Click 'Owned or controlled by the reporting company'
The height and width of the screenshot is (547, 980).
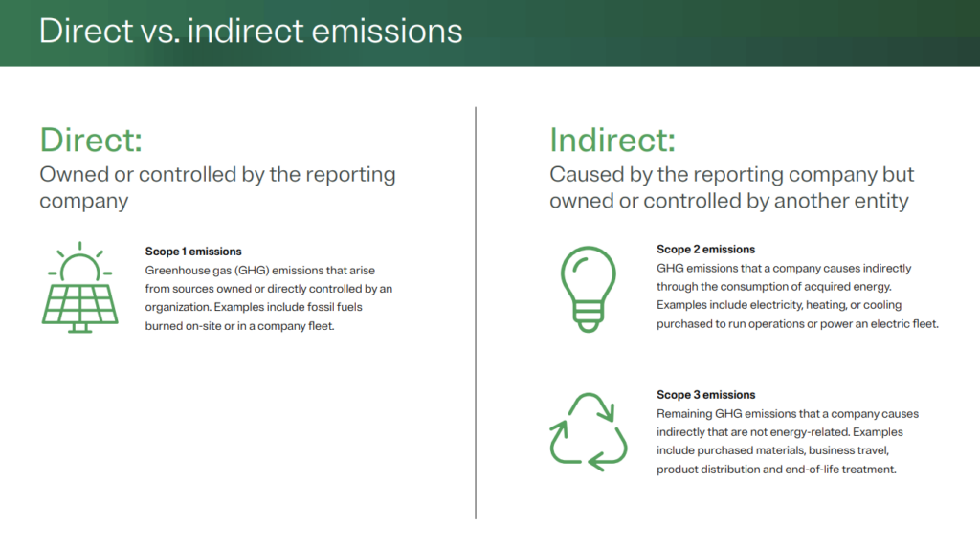tap(217, 187)
